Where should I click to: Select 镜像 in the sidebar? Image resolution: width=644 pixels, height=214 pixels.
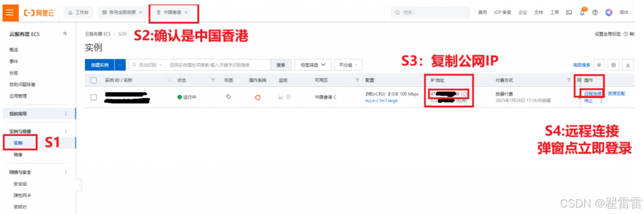(18, 154)
